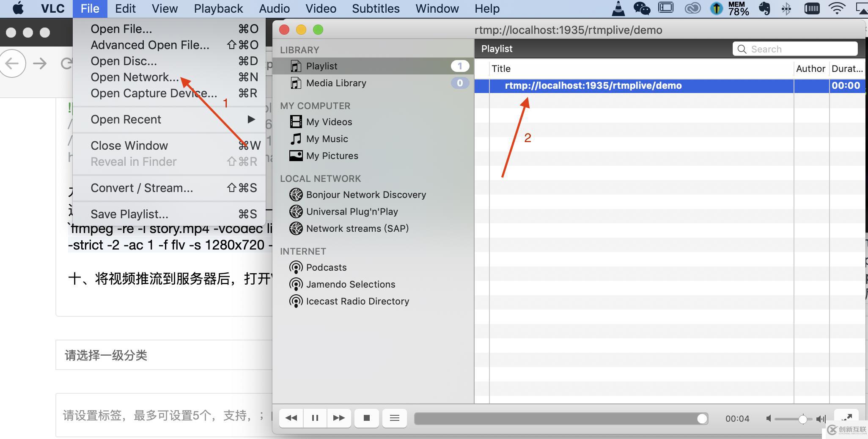Open My Music from the sidebar
Viewport: 868px width, 439px height.
[327, 139]
